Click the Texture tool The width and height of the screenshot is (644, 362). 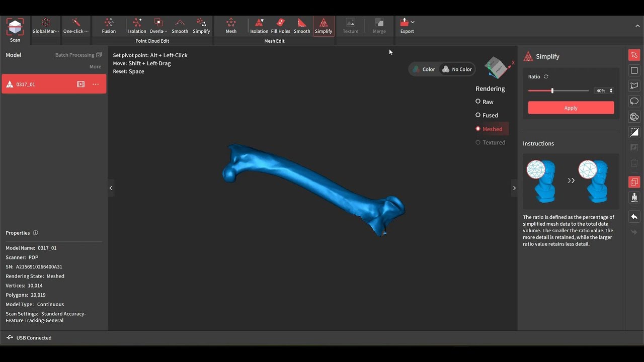tap(351, 26)
